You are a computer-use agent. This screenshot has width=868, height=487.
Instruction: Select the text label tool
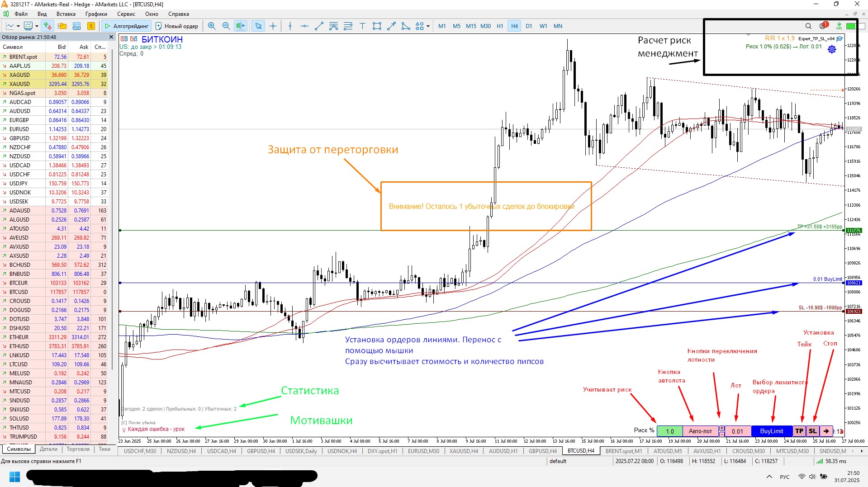pyautogui.click(x=362, y=26)
